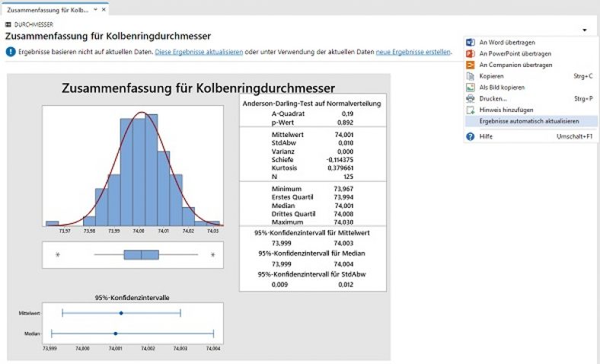This screenshot has width=600, height=364.
Task: Click the 95%-Konfidenzintervall für Mittelwert label
Action: tap(312, 233)
